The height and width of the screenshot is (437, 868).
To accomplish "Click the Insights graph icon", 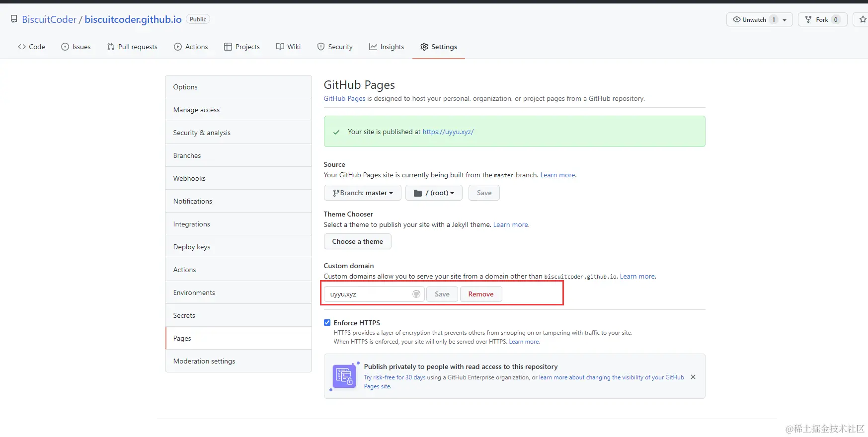I will pos(373,47).
